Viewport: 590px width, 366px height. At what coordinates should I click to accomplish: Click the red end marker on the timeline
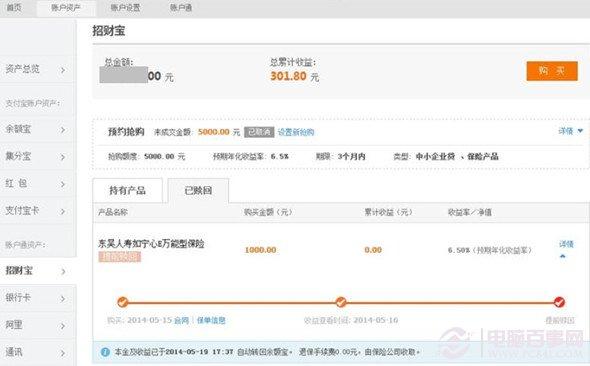(x=559, y=302)
